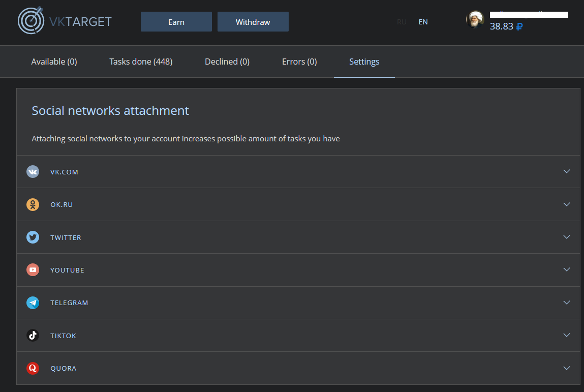The image size is (584, 392).
Task: Open the Declined (0) tab
Action: click(x=227, y=62)
